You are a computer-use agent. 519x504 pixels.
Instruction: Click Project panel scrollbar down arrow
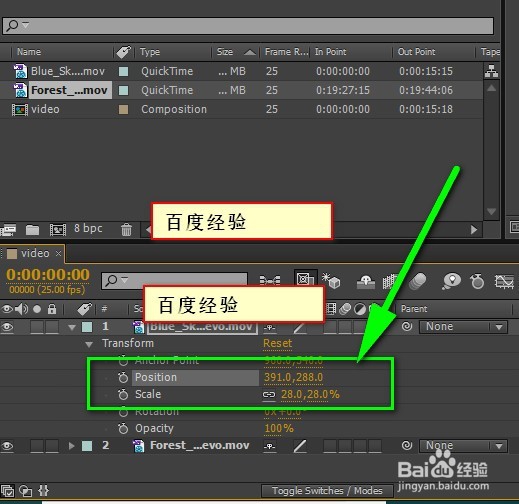(491, 211)
